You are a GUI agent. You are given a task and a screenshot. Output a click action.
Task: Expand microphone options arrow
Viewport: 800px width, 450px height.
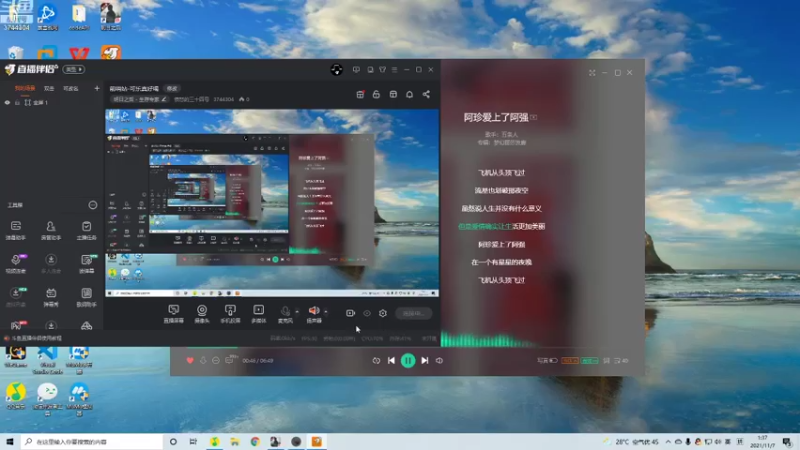[x=297, y=312]
